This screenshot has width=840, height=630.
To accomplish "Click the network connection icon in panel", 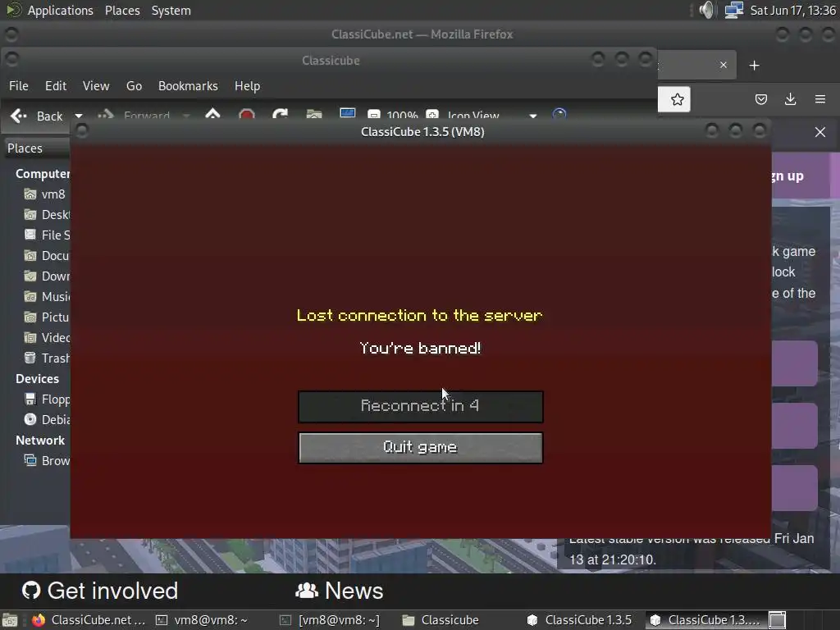I will click(733, 10).
